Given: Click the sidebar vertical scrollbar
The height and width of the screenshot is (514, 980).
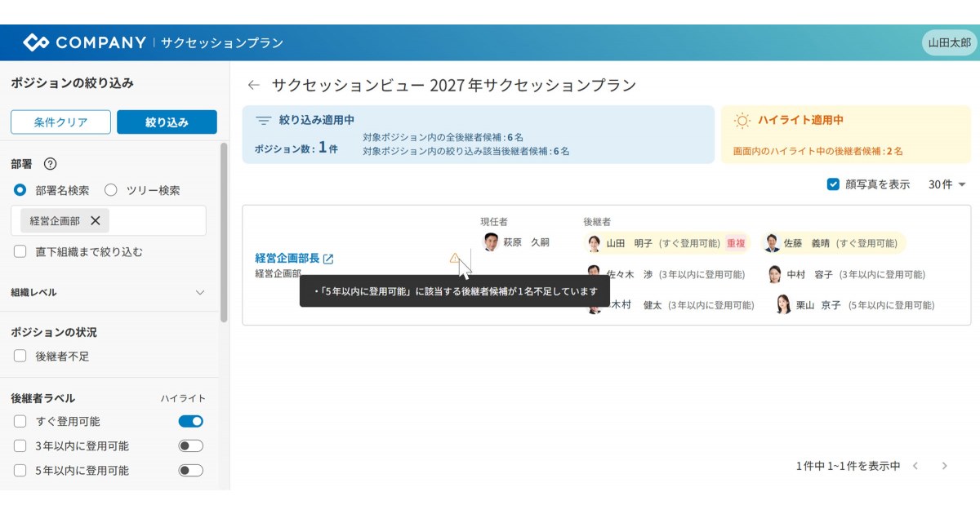Looking at the screenshot, I should click(224, 233).
